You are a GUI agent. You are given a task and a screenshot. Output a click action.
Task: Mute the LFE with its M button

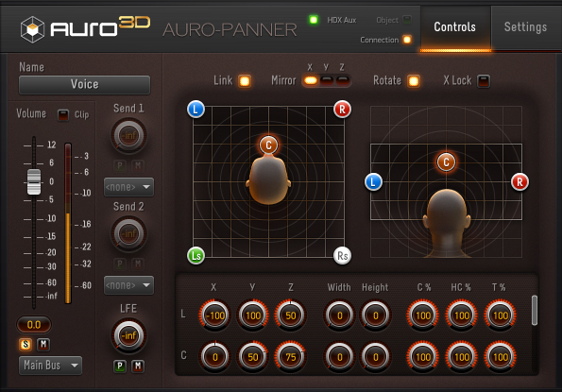point(138,366)
